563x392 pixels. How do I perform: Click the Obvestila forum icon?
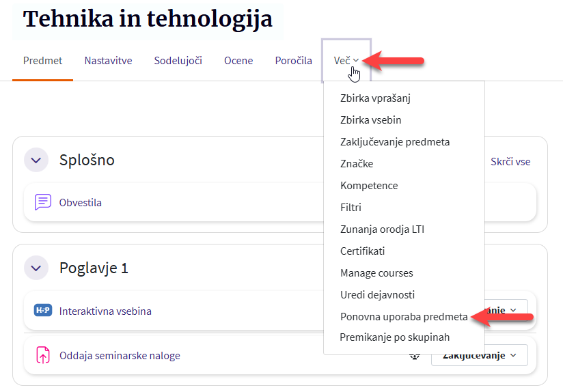coord(43,202)
